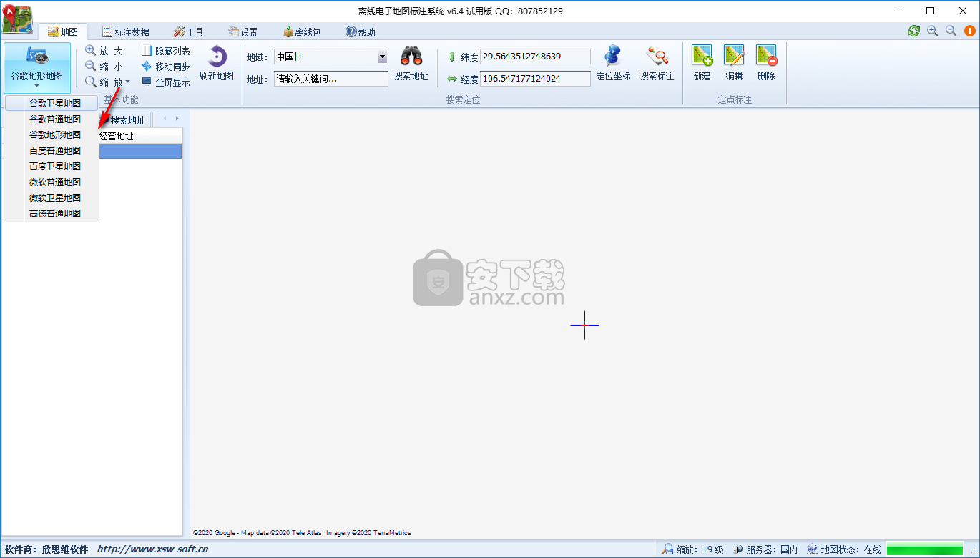Click the 服务器: 国内 status text
Viewport: 980px width, 558px height.
pos(772,549)
